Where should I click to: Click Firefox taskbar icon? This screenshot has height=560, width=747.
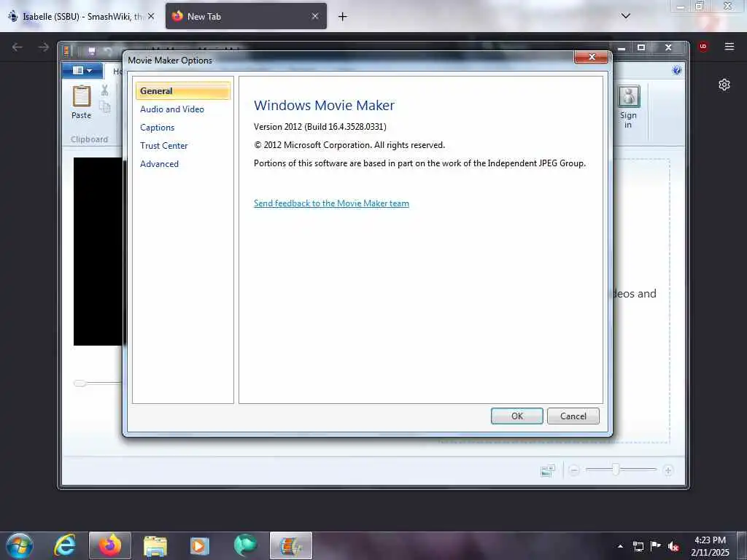[110, 545]
